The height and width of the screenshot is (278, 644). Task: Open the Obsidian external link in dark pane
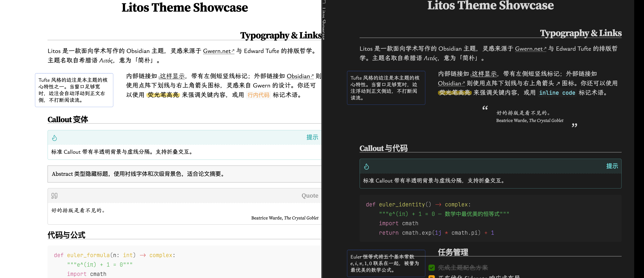(449, 83)
